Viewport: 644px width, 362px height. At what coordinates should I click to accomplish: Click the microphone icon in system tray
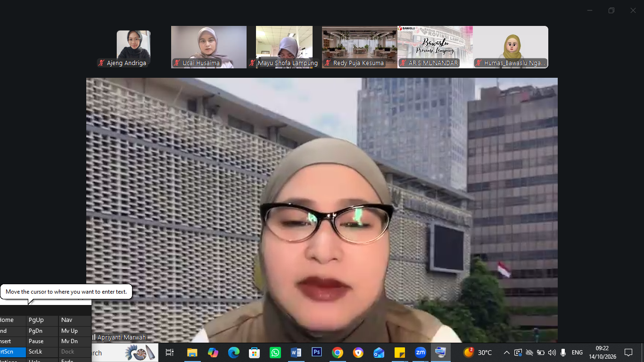[563, 353]
